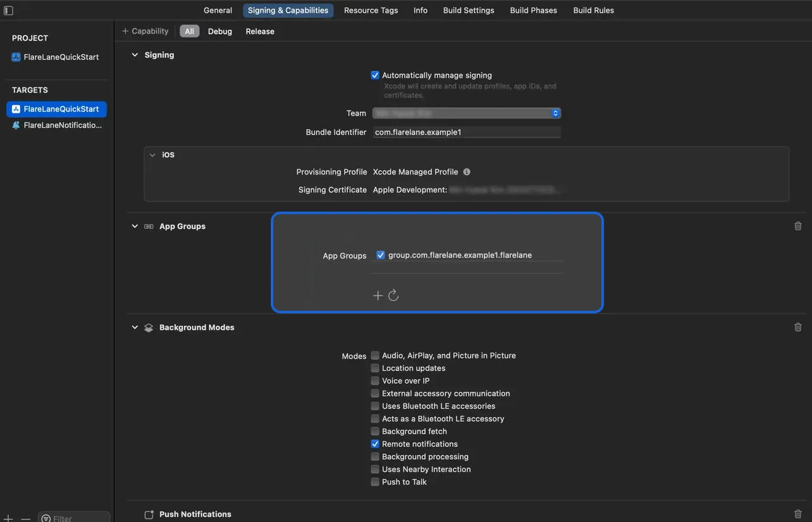Toggle the sidebar panel icon

click(x=8, y=10)
